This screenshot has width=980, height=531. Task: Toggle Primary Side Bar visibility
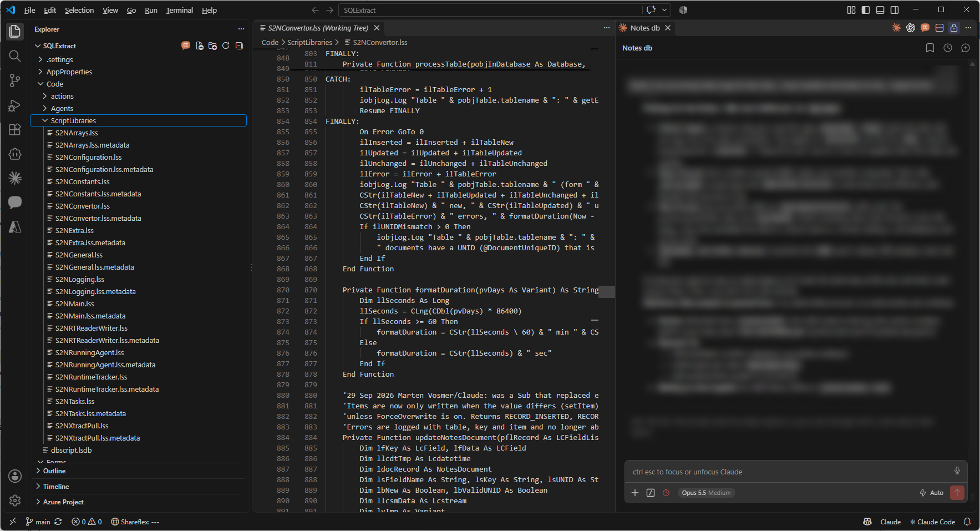point(866,10)
